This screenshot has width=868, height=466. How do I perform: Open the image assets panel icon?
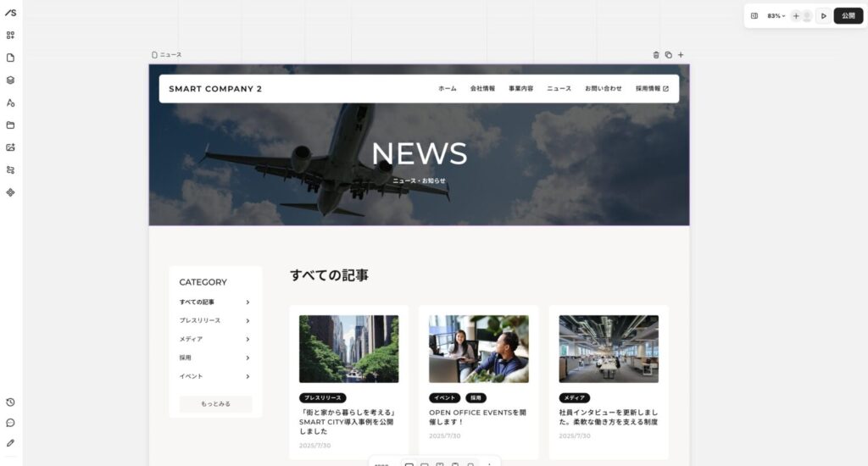pos(10,147)
